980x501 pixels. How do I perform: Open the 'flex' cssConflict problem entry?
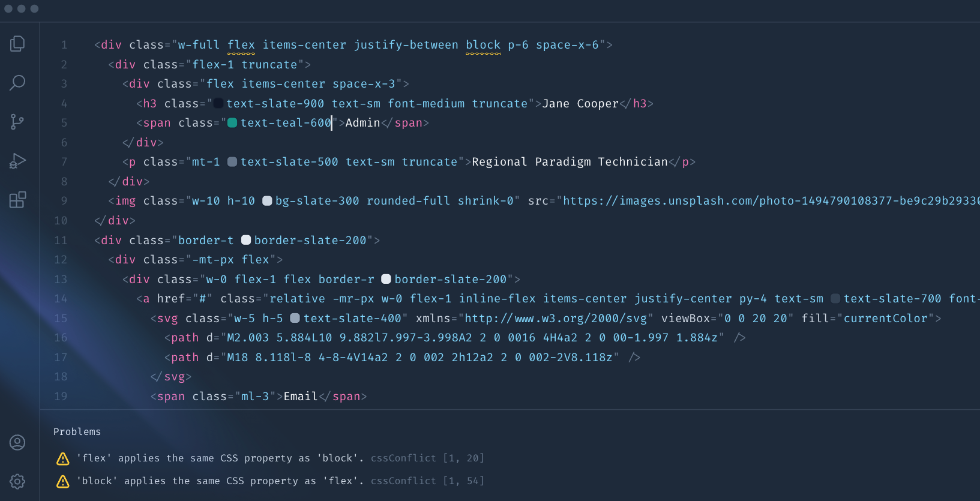click(x=269, y=458)
